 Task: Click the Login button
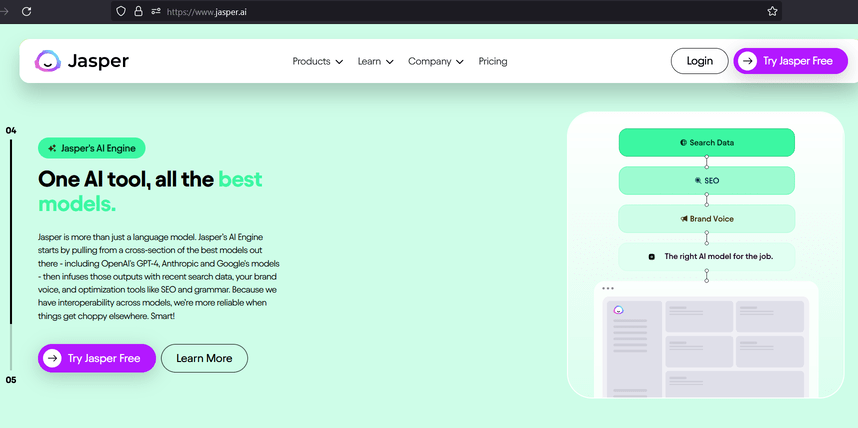coord(699,61)
